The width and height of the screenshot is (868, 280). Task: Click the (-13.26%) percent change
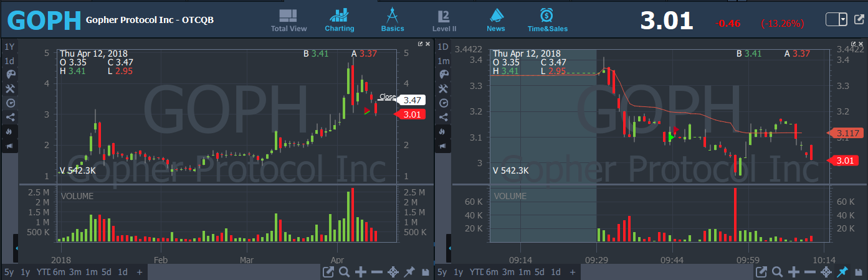[x=783, y=24]
